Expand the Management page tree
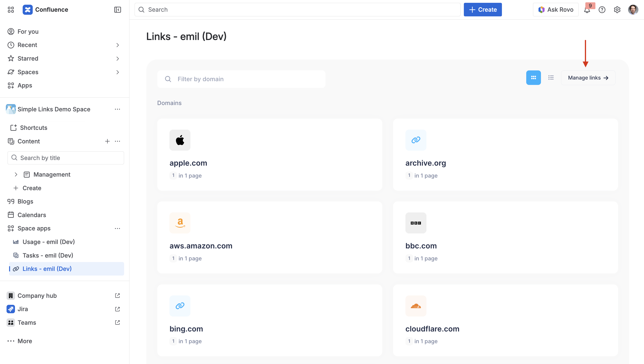The width and height of the screenshot is (644, 364). point(16,175)
